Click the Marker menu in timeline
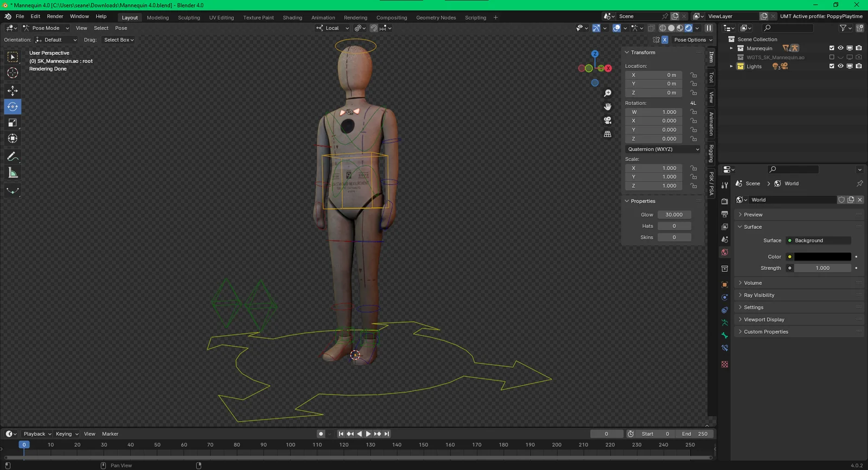The height and width of the screenshot is (470, 868). 110,434
